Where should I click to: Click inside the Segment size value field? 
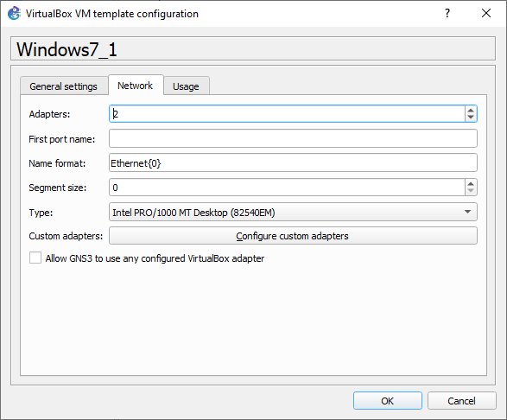point(287,188)
